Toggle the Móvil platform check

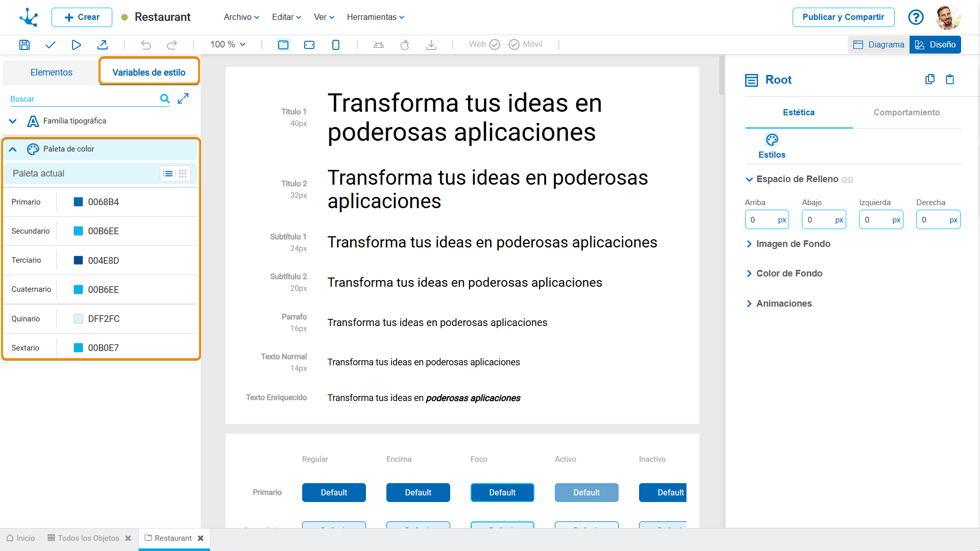click(514, 45)
